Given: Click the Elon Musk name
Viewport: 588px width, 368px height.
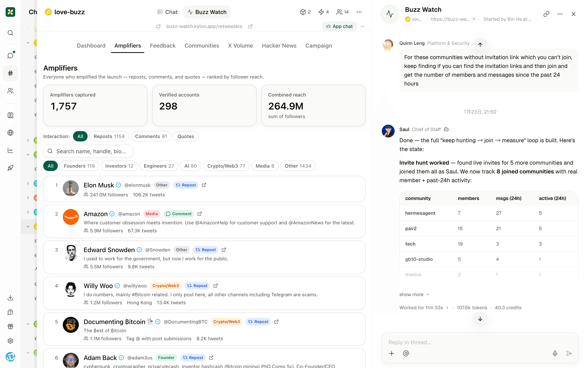Looking at the screenshot, I should click(99, 185).
